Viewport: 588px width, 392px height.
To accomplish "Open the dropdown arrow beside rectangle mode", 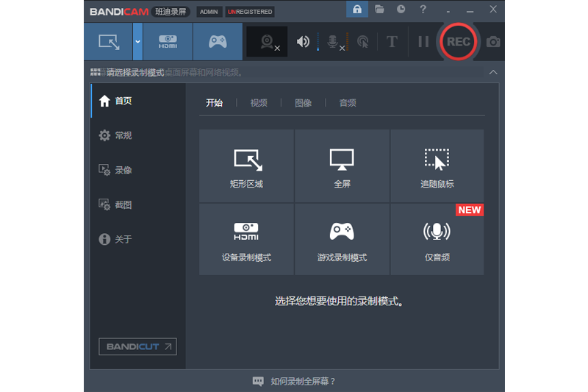I will click(137, 42).
